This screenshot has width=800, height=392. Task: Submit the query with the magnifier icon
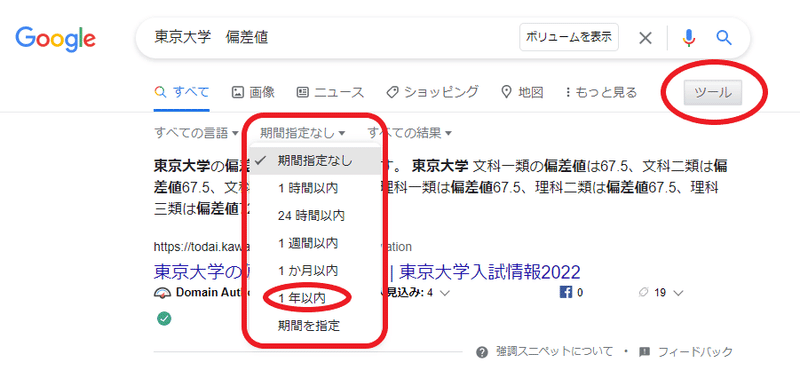pyautogui.click(x=724, y=37)
